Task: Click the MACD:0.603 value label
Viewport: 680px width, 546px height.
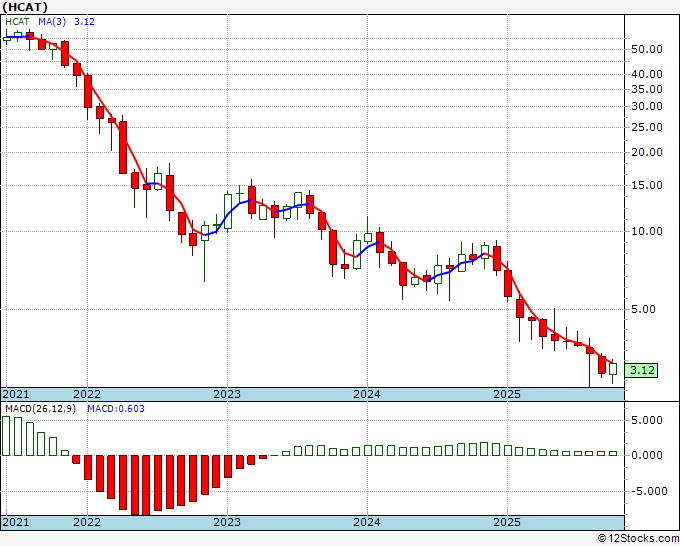Action: [116, 409]
